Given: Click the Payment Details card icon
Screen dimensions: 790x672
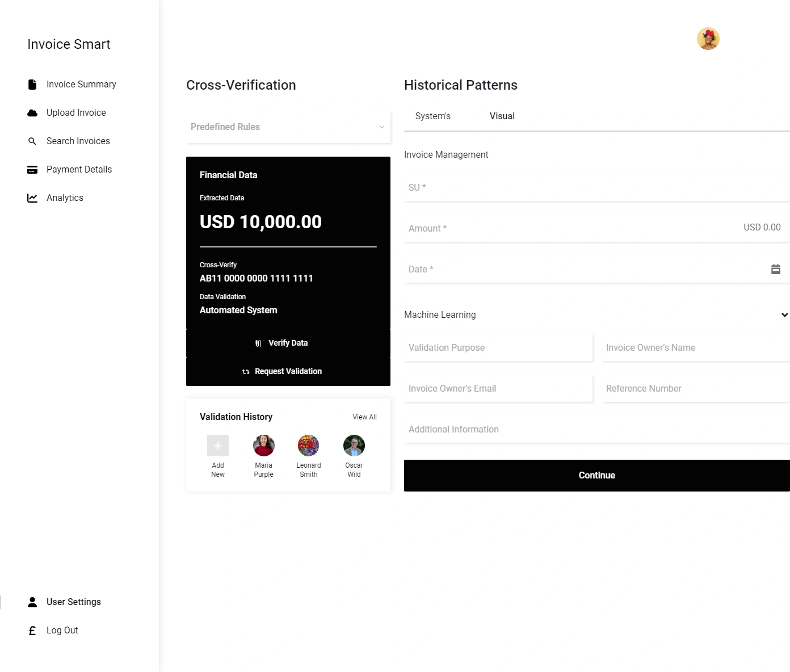Looking at the screenshot, I should [x=32, y=170].
